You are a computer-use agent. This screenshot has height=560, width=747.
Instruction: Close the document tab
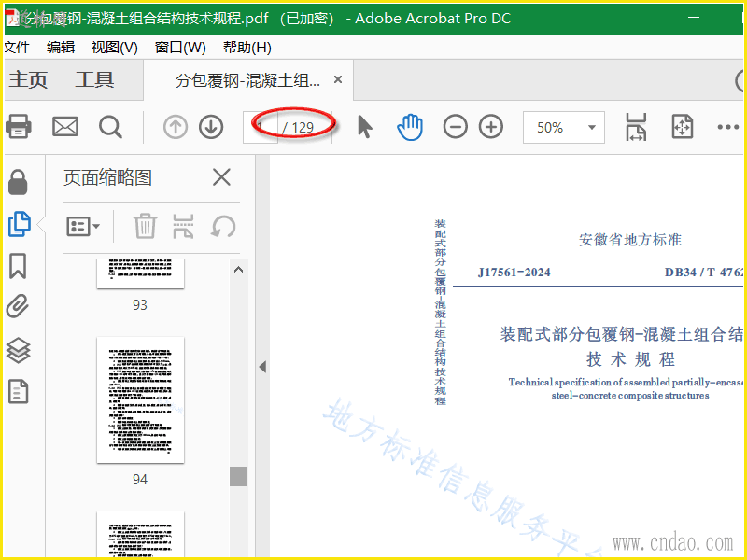click(338, 79)
